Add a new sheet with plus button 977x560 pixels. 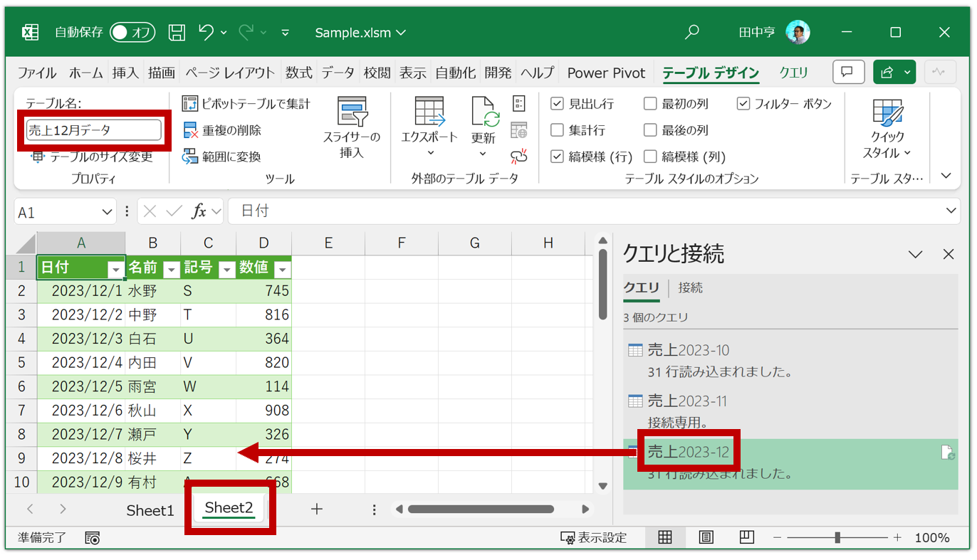(x=317, y=509)
